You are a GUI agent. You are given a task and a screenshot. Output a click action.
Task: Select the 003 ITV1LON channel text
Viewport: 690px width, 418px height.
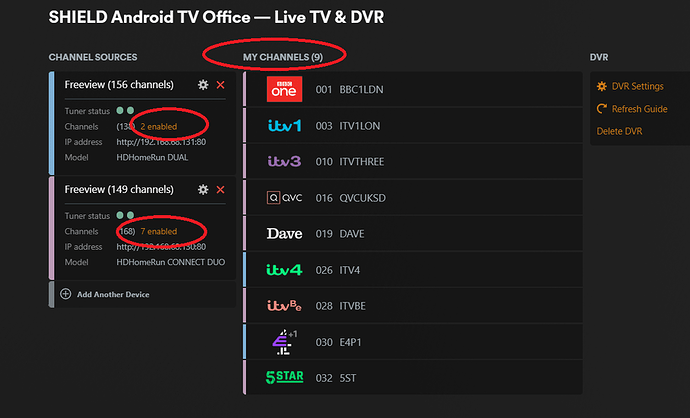[x=348, y=126]
